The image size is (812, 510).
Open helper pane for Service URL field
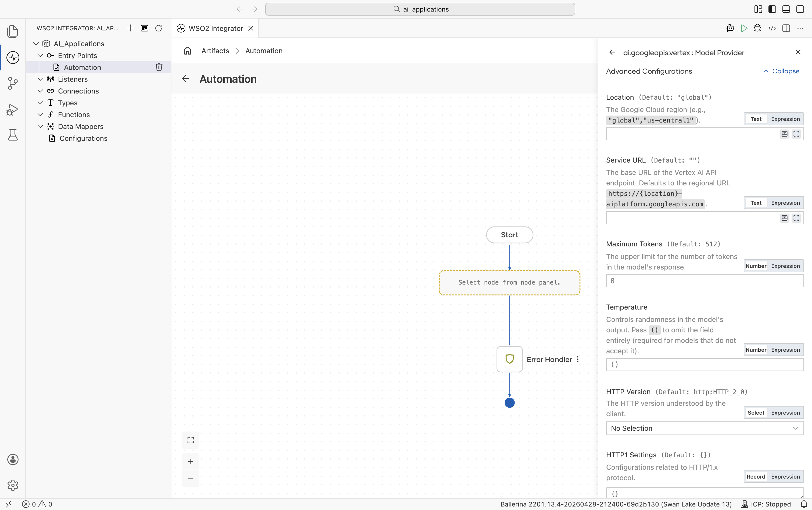tap(785, 218)
